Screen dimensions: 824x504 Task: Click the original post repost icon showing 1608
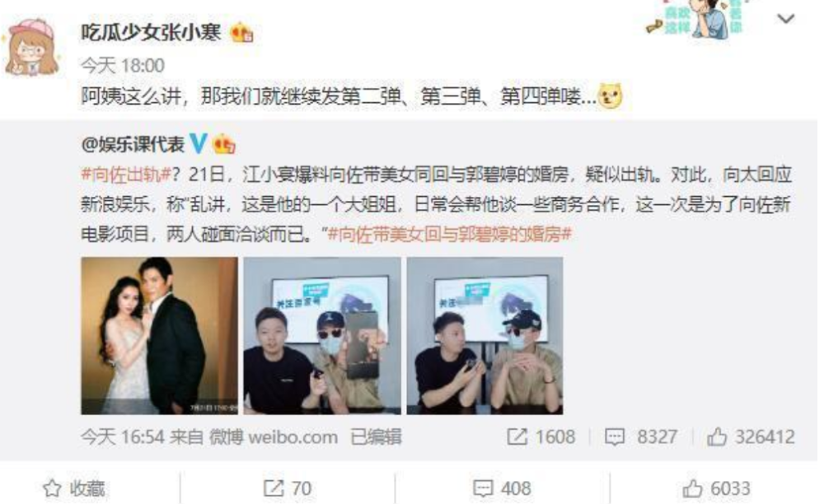(541, 436)
